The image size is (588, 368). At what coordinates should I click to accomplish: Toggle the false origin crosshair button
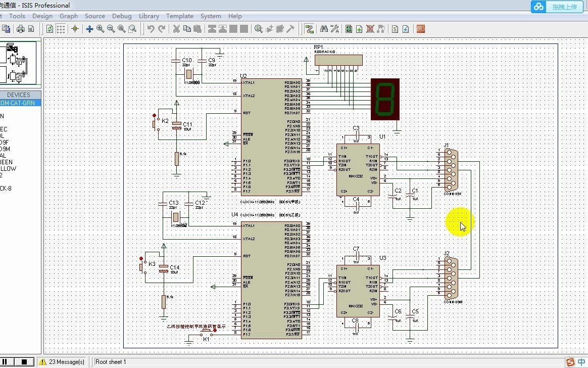tap(75, 29)
